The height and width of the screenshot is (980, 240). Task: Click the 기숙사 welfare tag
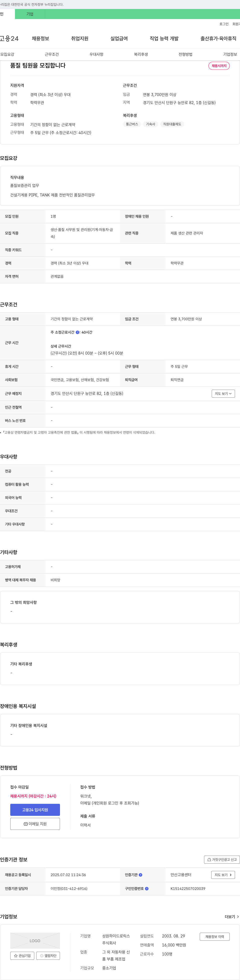click(151, 124)
